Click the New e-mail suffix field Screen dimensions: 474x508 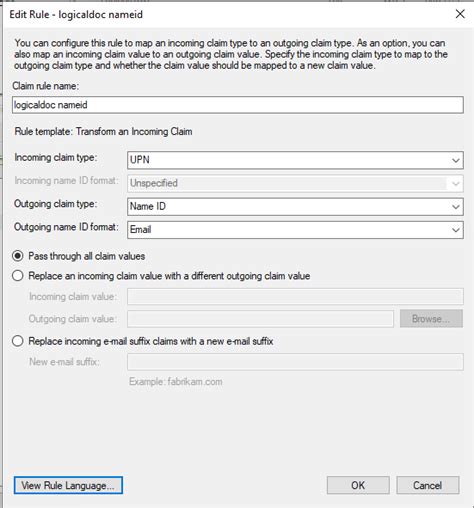295,362
